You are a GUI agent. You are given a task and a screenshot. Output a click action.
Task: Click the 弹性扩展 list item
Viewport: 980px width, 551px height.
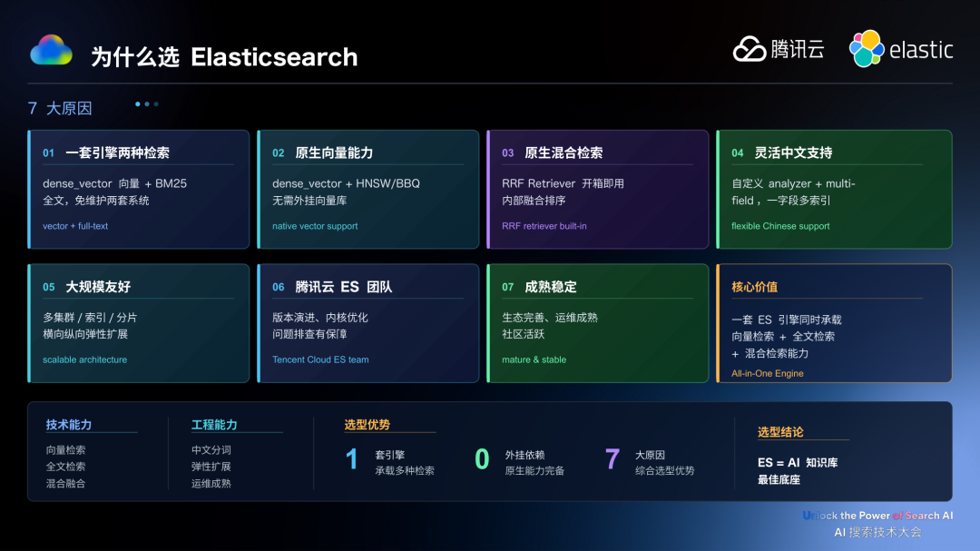pos(211,467)
